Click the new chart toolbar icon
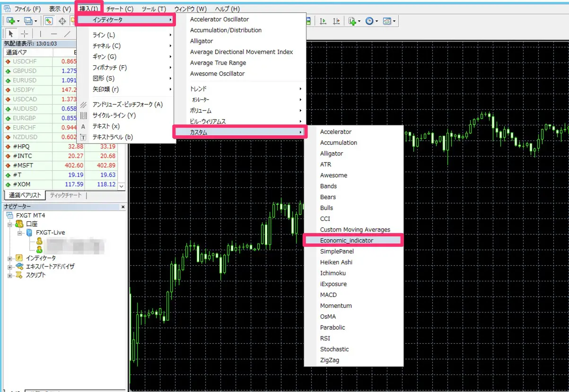The image size is (569, 392). click(10, 21)
